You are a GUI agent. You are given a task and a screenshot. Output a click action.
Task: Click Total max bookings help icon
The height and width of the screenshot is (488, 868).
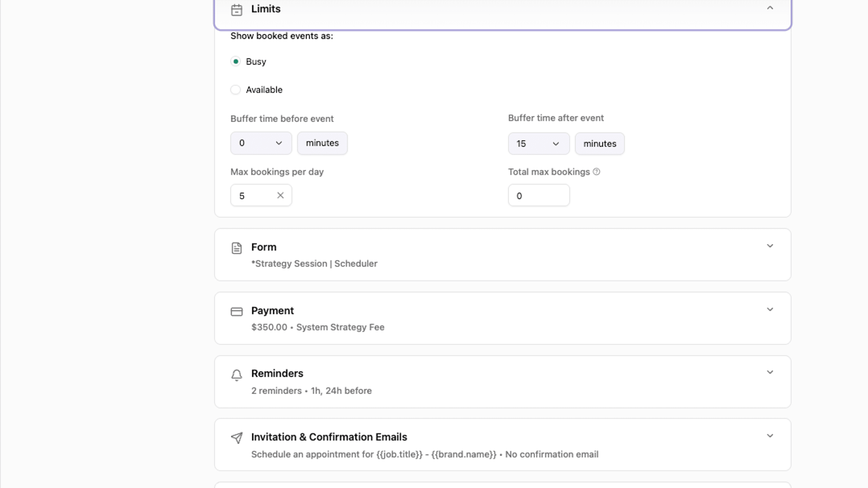tap(596, 172)
